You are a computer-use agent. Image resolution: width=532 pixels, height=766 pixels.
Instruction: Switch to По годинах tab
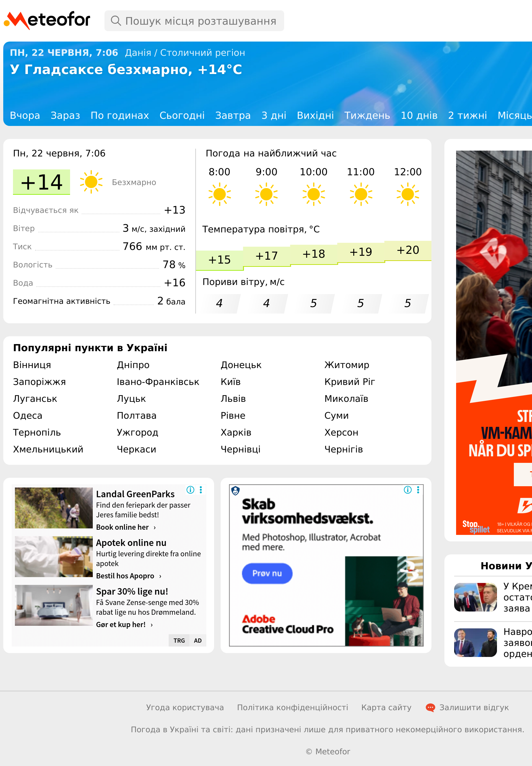[x=120, y=115]
